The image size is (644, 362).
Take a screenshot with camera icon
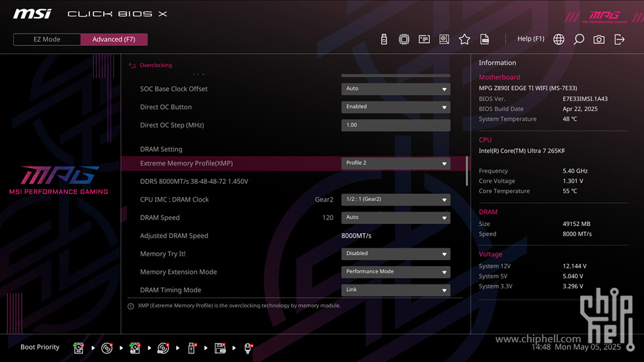point(599,39)
